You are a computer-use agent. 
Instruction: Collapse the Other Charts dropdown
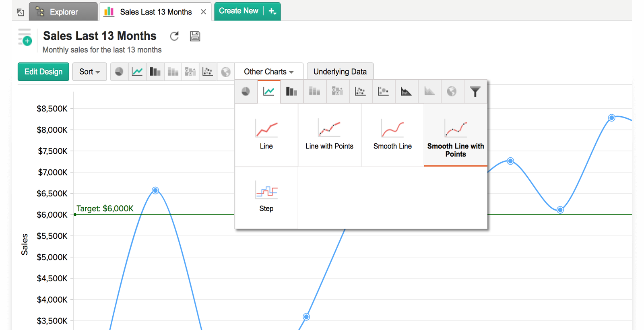click(268, 72)
